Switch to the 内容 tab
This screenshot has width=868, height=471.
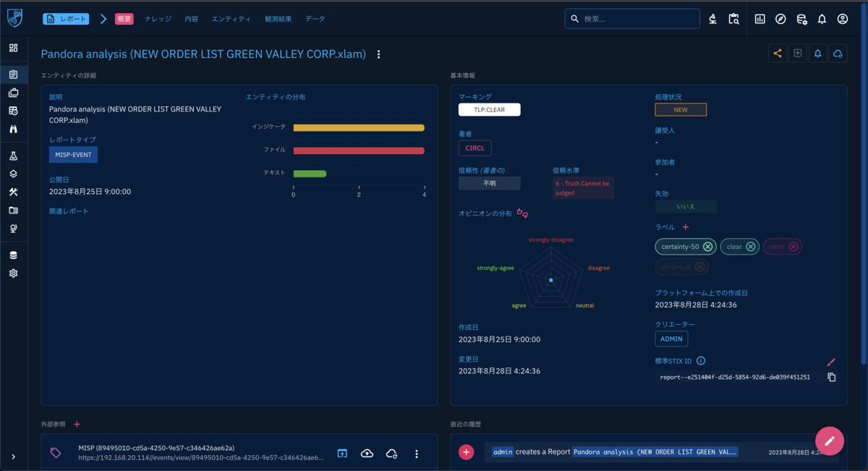(x=191, y=19)
